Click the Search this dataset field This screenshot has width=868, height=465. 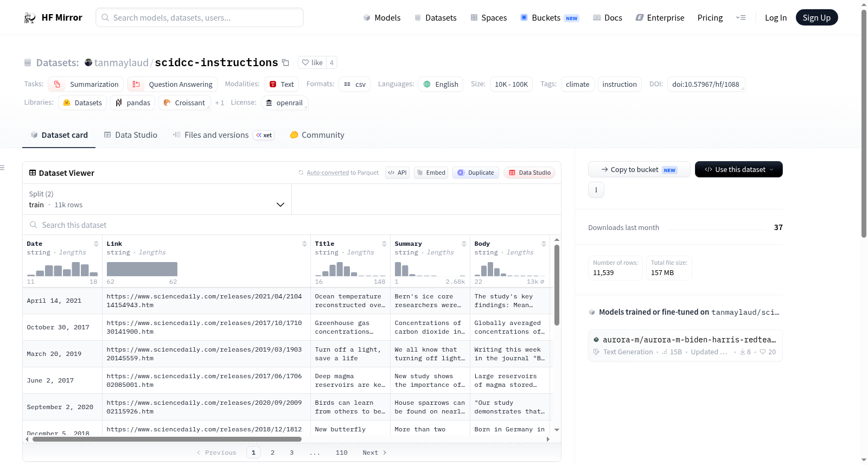point(292,225)
